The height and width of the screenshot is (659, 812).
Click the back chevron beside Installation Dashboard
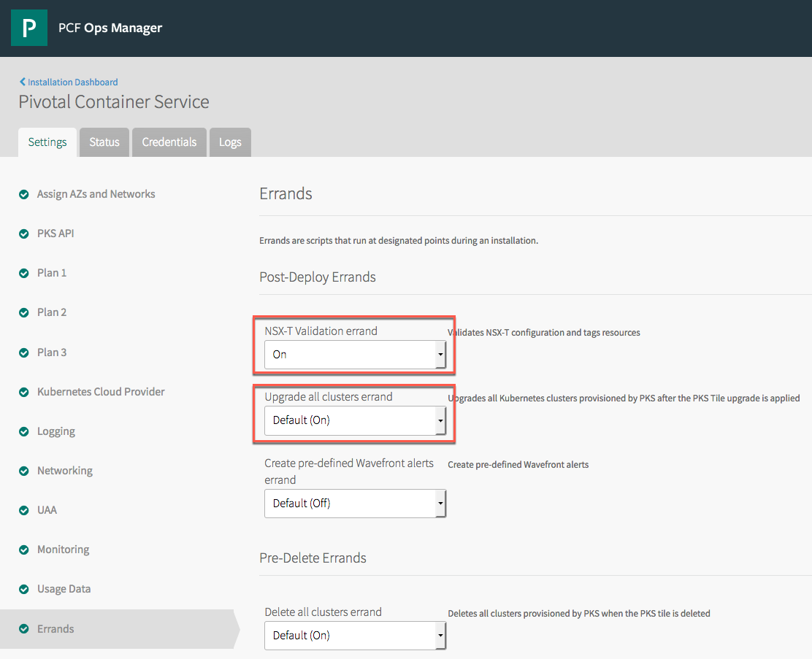click(23, 82)
